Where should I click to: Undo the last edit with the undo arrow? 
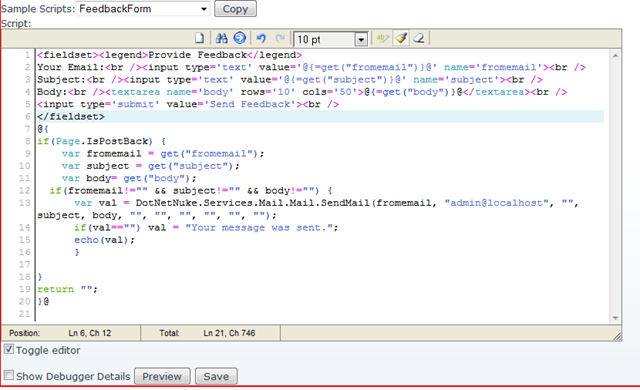click(261, 38)
